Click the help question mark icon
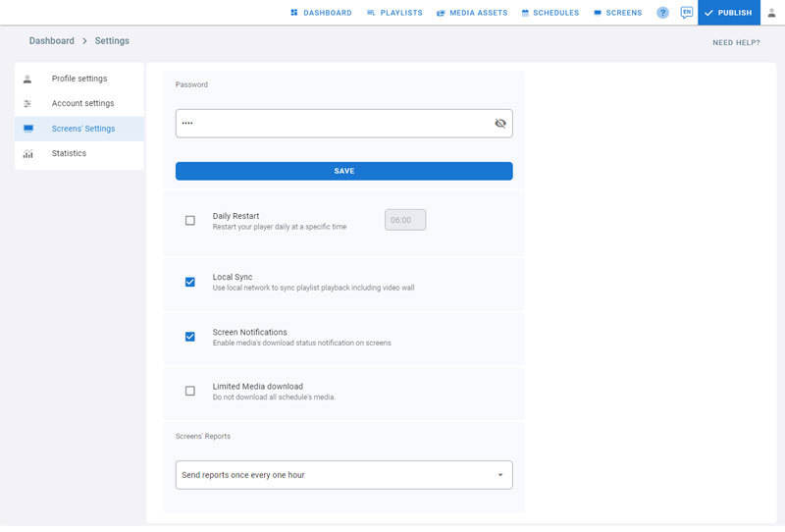 662,13
